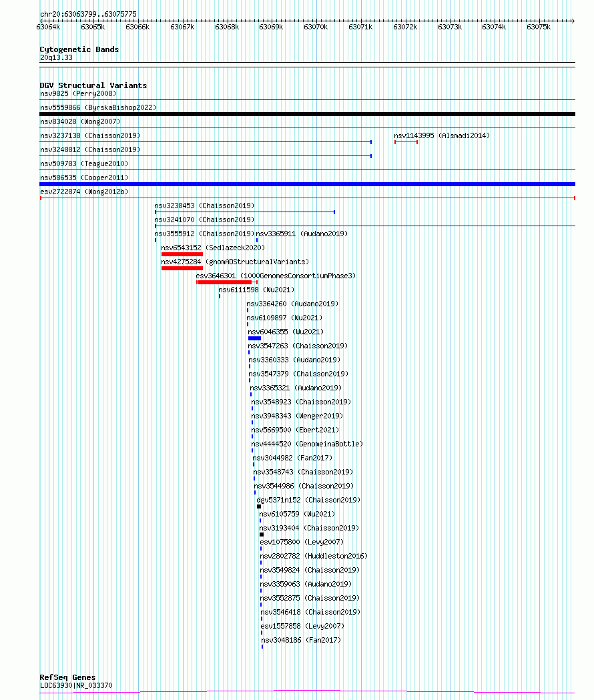Open nsv3365321 (Audano2019) variant
594x700 pixels.
point(295,388)
